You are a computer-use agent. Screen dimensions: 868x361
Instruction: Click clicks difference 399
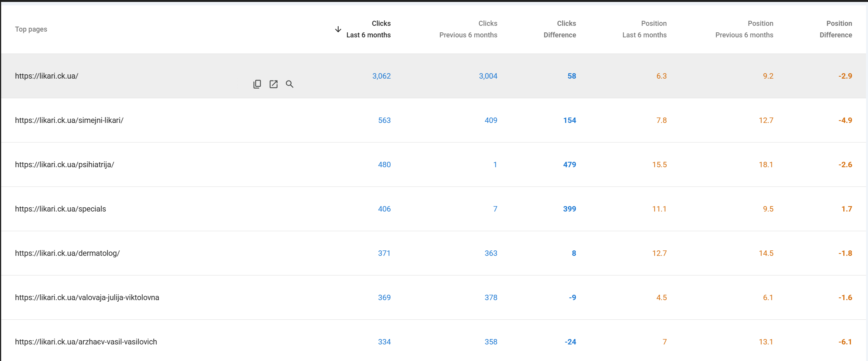570,209
